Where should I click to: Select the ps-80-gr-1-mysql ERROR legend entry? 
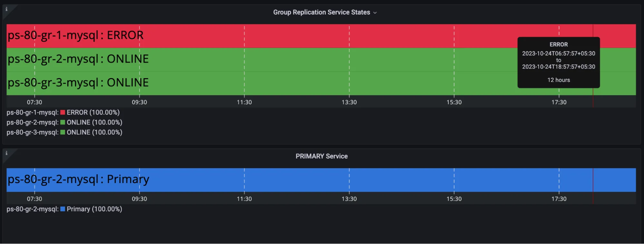tap(63, 112)
